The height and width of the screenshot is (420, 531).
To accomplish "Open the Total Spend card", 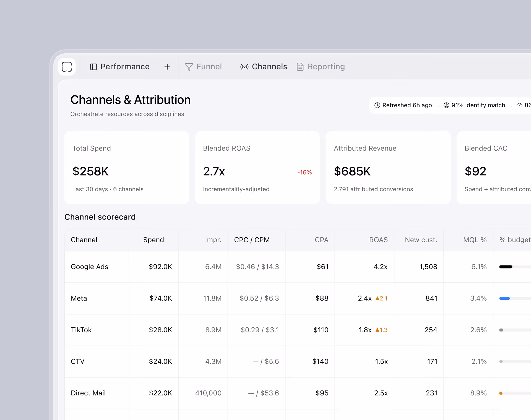I will tap(127, 168).
